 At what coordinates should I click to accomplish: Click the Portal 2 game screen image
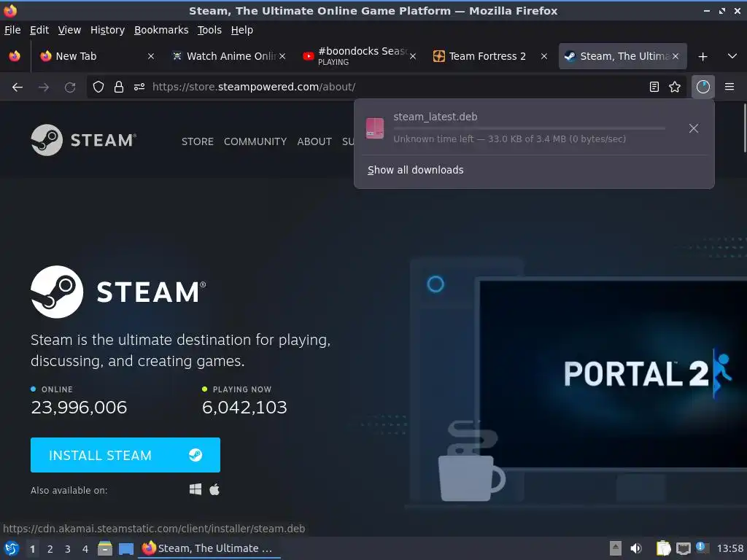(x=613, y=374)
